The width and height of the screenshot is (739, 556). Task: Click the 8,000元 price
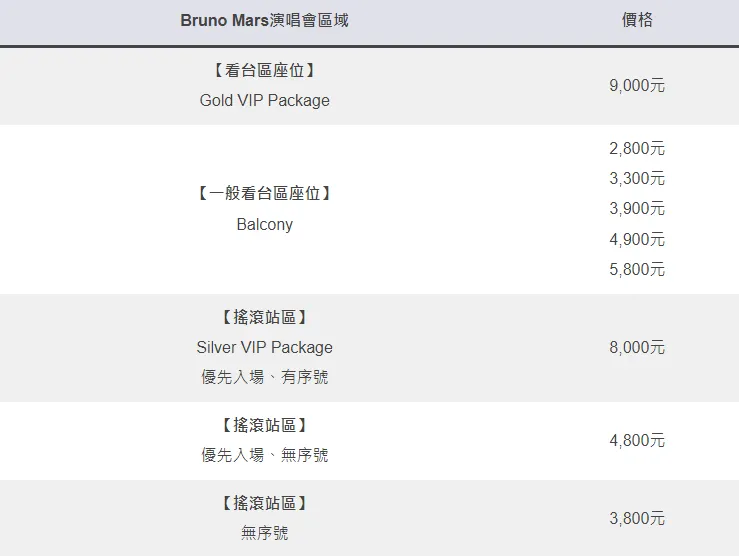(637, 347)
